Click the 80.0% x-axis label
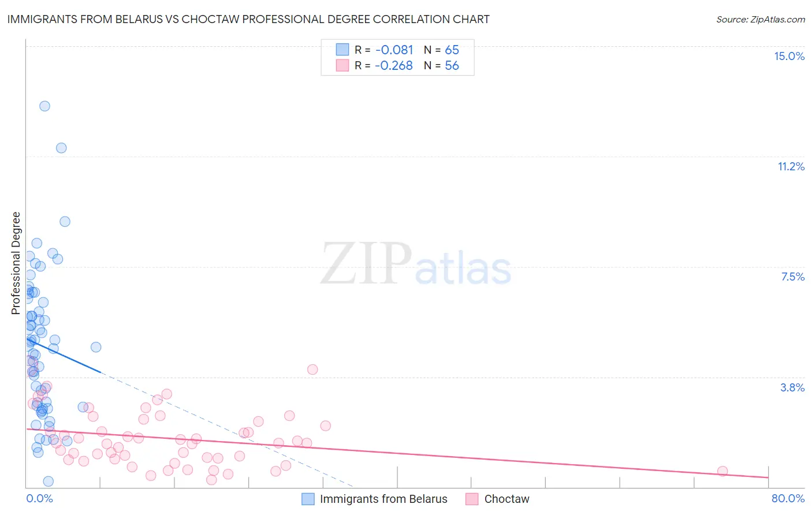812x515 pixels. [788, 498]
